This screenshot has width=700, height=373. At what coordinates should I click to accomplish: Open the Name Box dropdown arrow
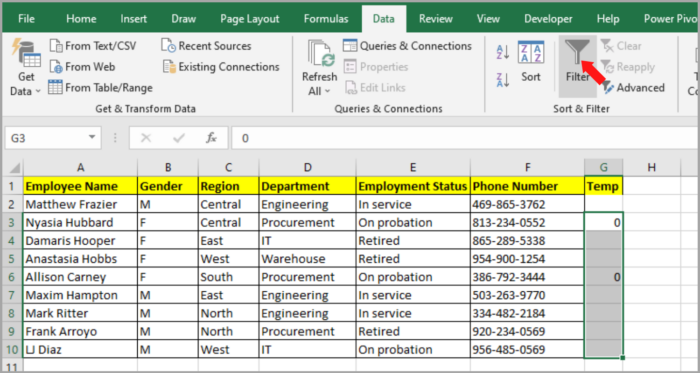tap(92, 138)
